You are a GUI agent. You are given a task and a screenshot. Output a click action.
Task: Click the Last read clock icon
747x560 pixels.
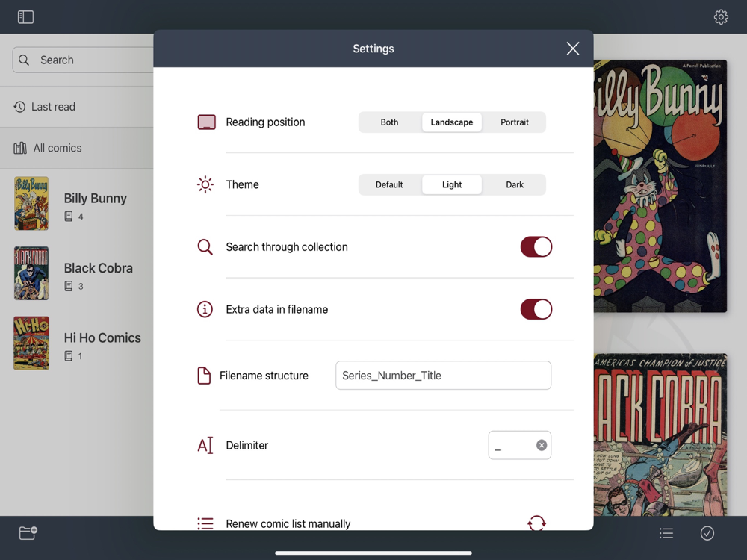(x=19, y=107)
